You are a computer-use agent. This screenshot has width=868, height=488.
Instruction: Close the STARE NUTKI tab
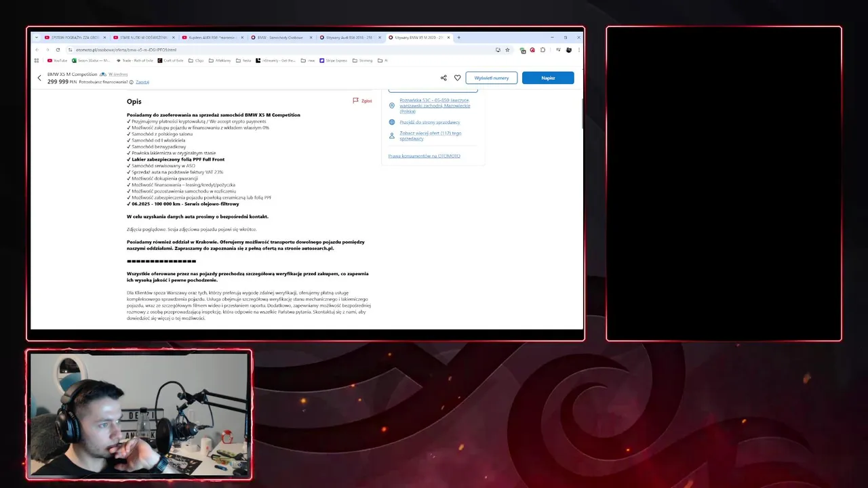pos(174,37)
